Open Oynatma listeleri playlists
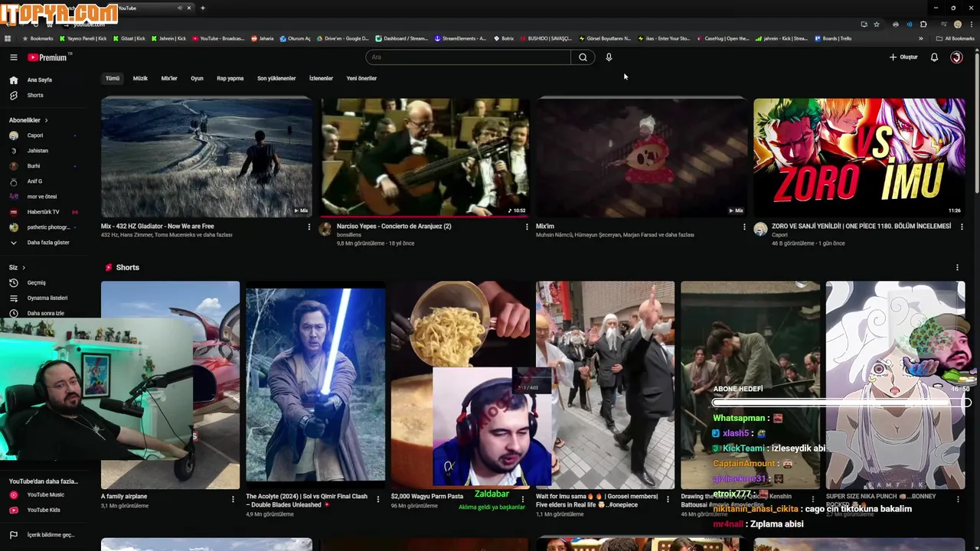Image resolution: width=980 pixels, height=551 pixels. pos(47,298)
